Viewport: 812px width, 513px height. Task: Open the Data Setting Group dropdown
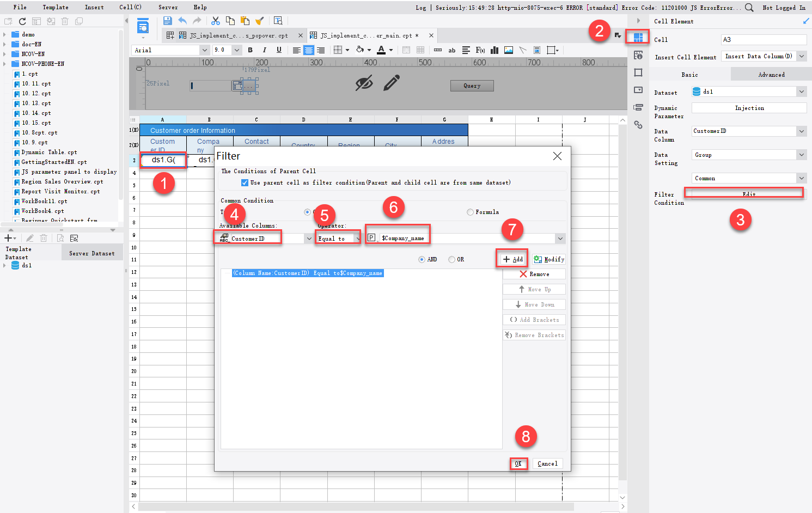point(802,155)
